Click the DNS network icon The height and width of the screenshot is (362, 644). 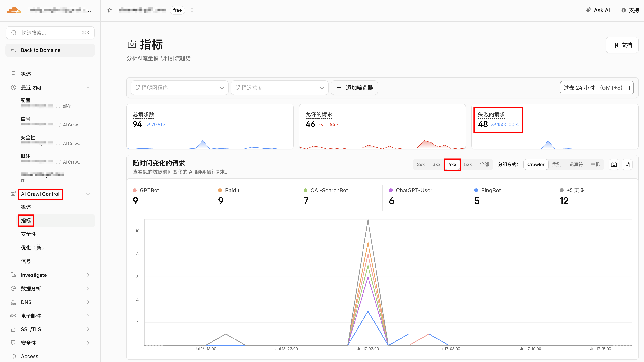coord(13,302)
